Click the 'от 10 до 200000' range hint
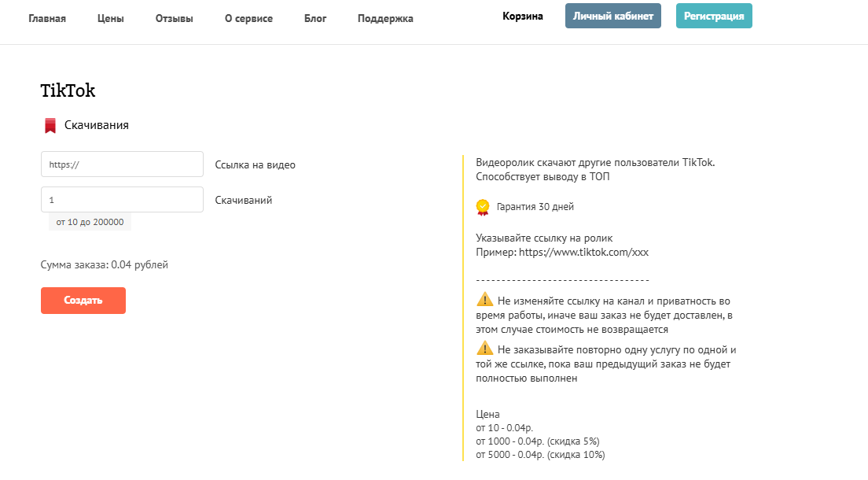The width and height of the screenshot is (868, 480). 90,222
